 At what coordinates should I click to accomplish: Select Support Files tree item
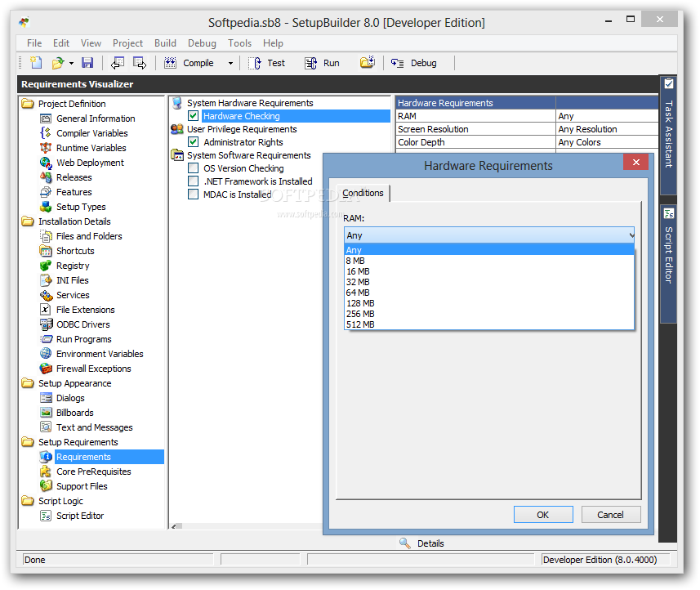(x=82, y=486)
